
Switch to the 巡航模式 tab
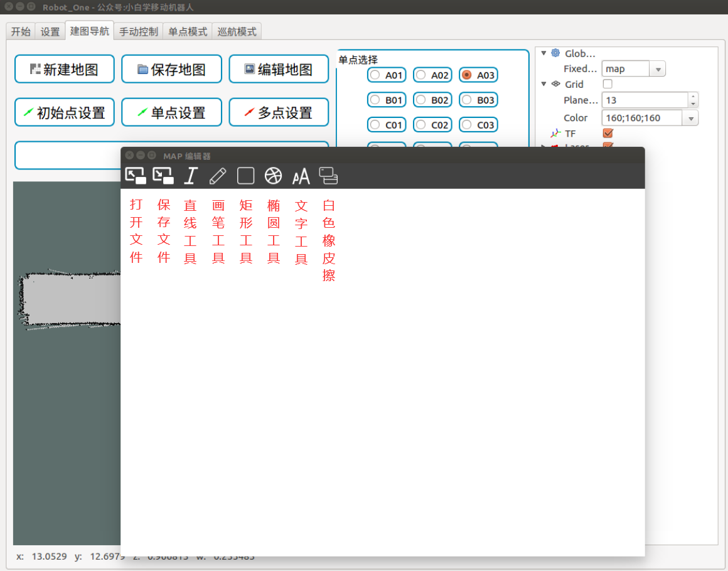point(237,31)
